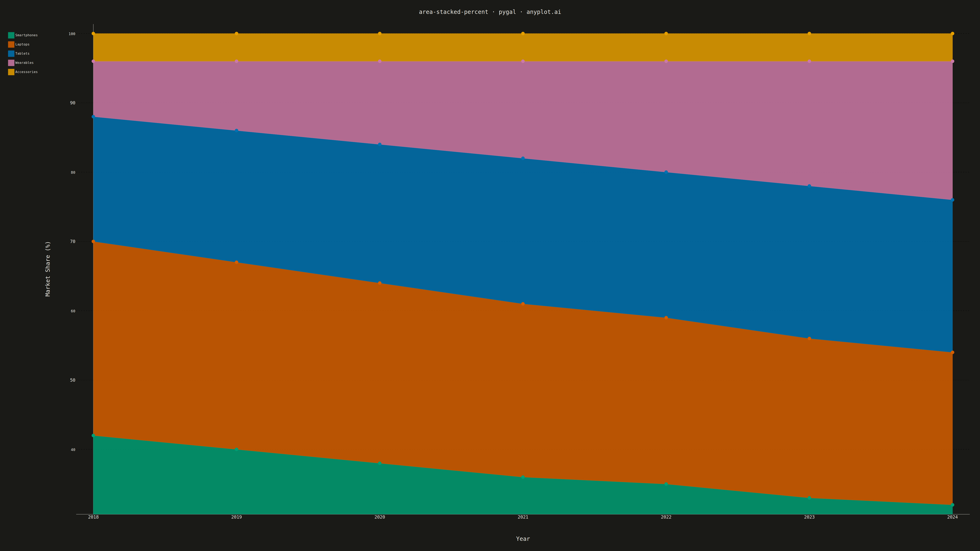Viewport: 980px width, 551px height.
Task: Select the Laptops data point at 2021
Action: pos(523,304)
